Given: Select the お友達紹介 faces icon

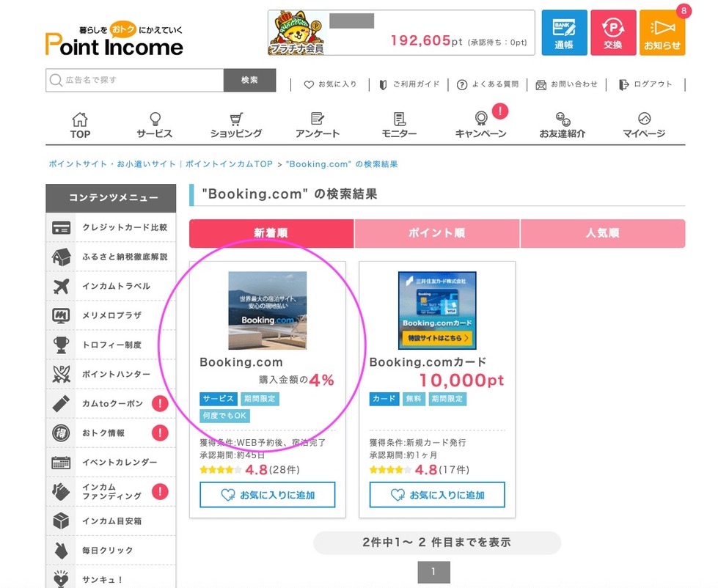Looking at the screenshot, I should tap(563, 125).
